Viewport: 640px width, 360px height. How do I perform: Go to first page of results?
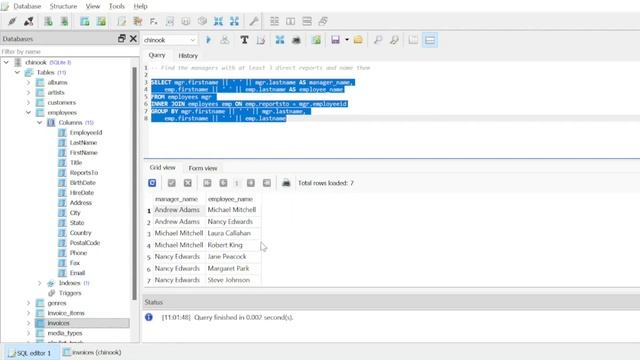click(207, 183)
